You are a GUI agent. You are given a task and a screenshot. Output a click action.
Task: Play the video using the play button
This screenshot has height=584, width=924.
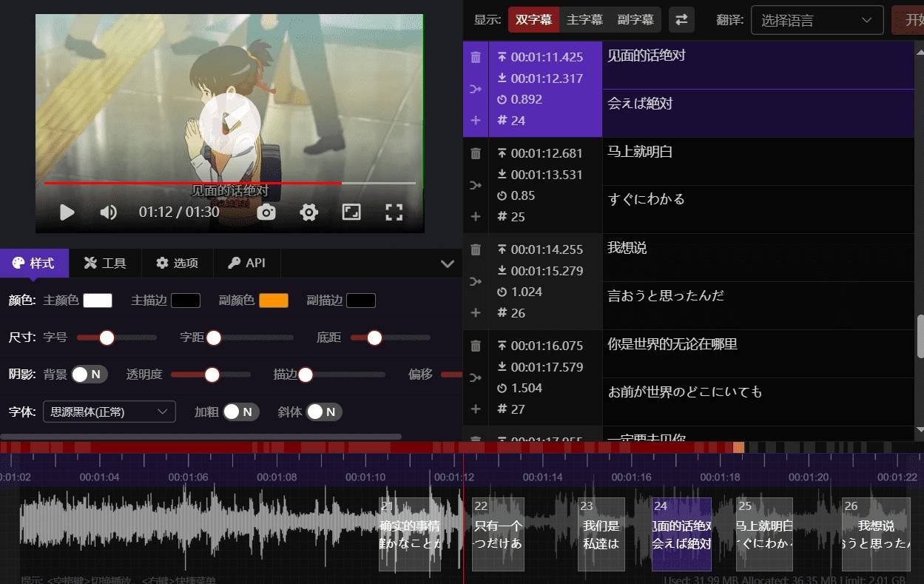(67, 213)
